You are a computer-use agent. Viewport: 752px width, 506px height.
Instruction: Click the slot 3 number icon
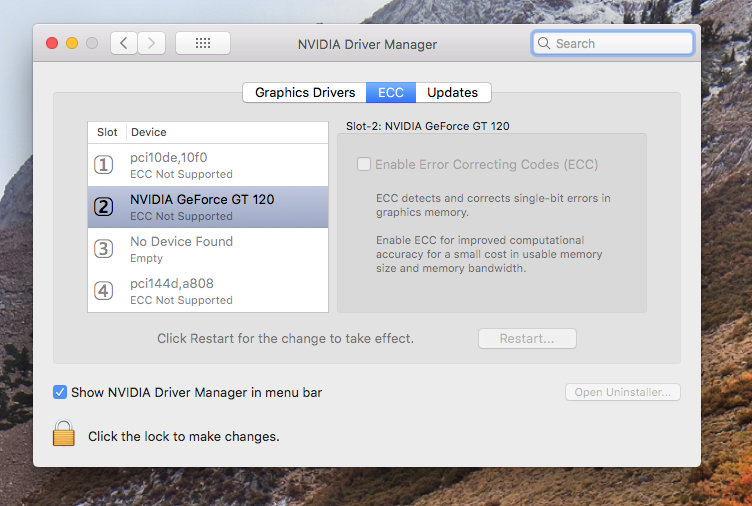point(103,249)
